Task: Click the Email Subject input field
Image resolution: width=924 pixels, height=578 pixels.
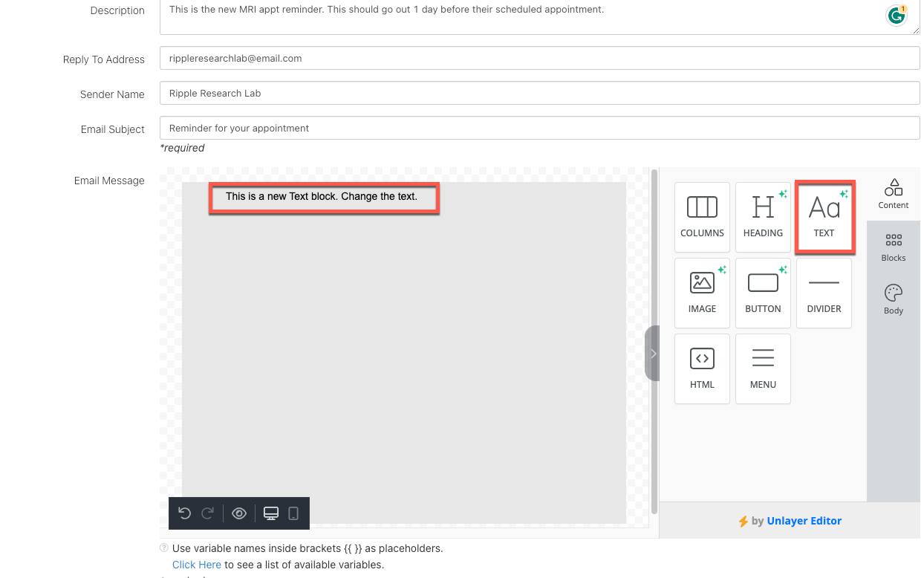Action: pyautogui.click(x=539, y=128)
